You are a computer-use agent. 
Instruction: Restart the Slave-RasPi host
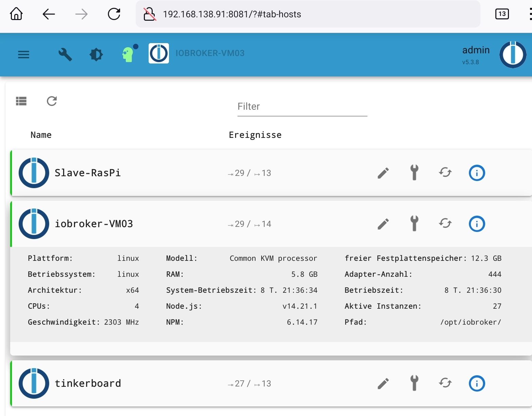point(445,173)
